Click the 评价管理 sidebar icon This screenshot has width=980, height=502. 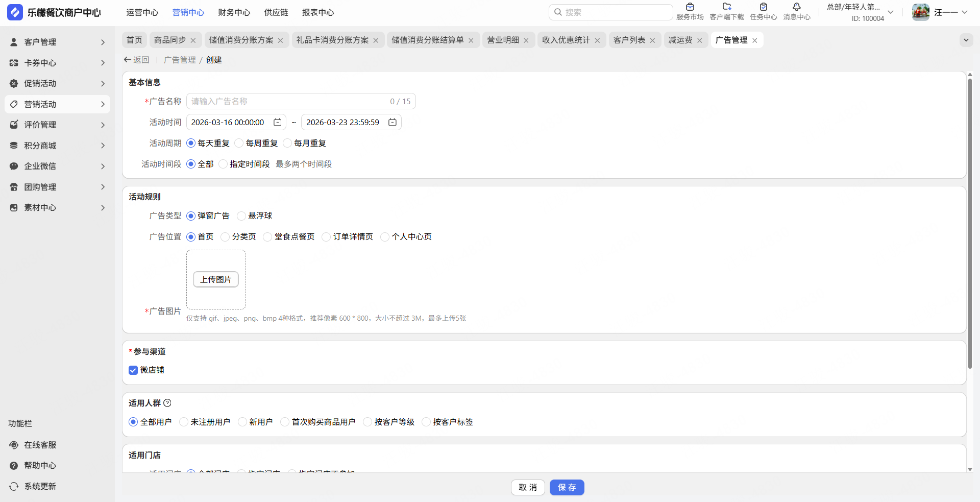(x=14, y=125)
